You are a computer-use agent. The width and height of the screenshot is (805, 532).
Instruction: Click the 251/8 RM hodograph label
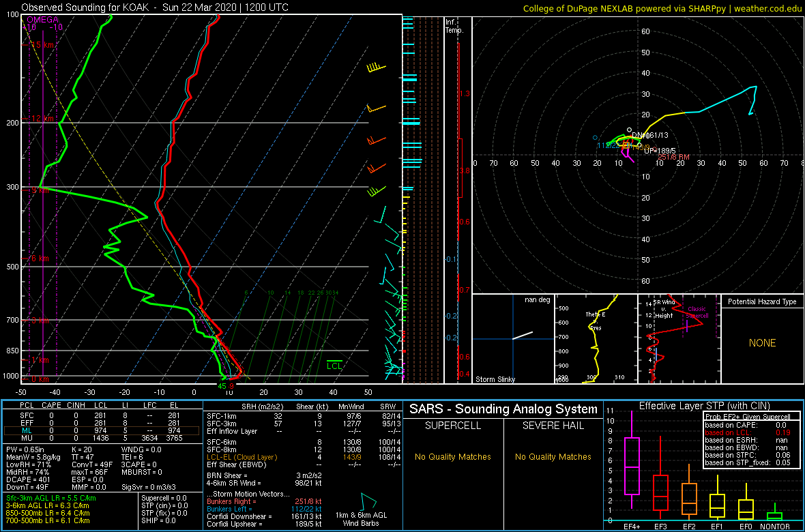tap(675, 157)
